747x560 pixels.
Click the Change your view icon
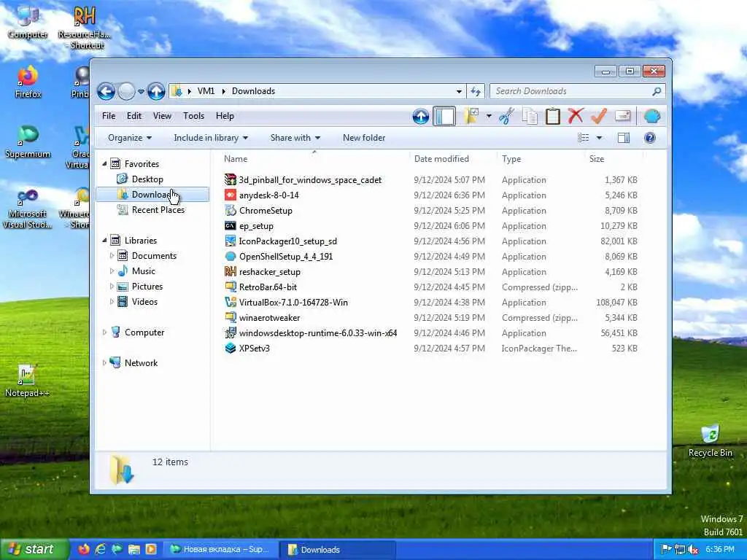[x=584, y=138]
